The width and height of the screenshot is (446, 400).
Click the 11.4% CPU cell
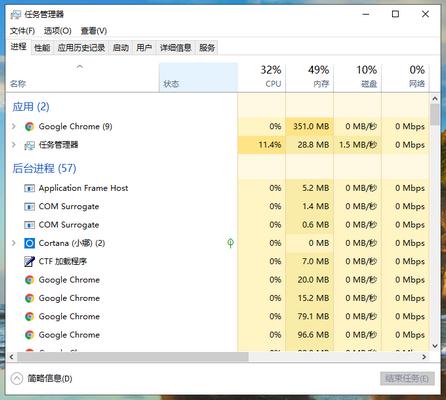(262, 145)
